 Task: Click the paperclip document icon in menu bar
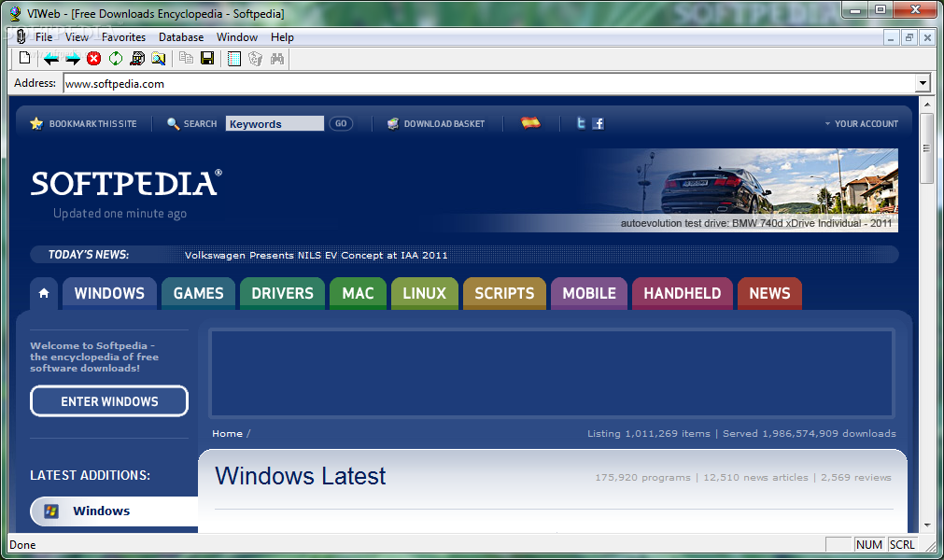click(x=21, y=36)
